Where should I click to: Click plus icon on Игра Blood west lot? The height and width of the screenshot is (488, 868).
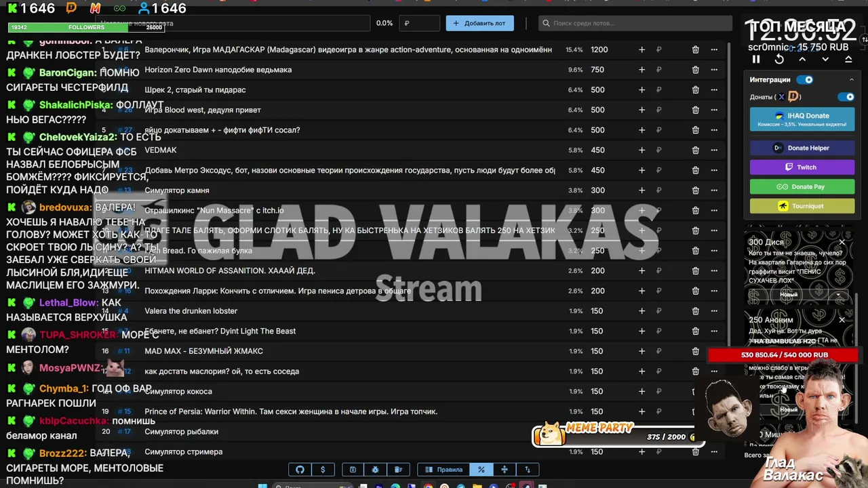click(642, 110)
